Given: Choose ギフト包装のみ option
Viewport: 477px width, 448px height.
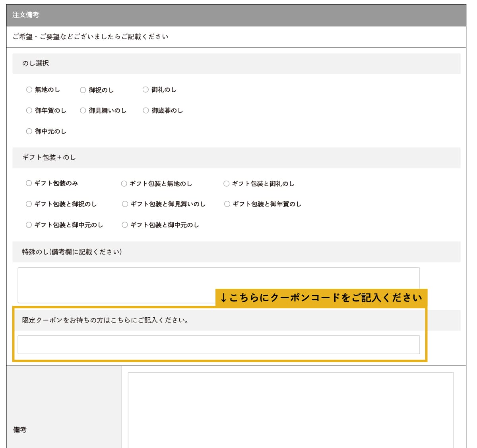Looking at the screenshot, I should tap(29, 183).
